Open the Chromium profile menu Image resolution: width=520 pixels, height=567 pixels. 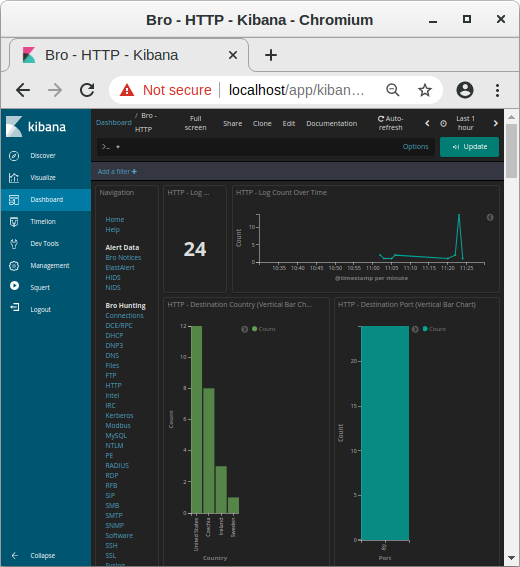coord(465,90)
